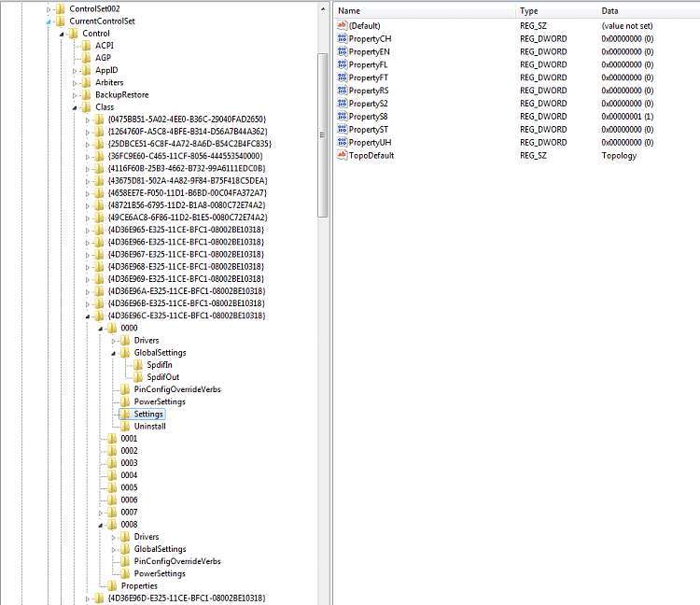700x605 pixels.
Task: Expand the ControlSet002 key
Action: (x=49, y=9)
